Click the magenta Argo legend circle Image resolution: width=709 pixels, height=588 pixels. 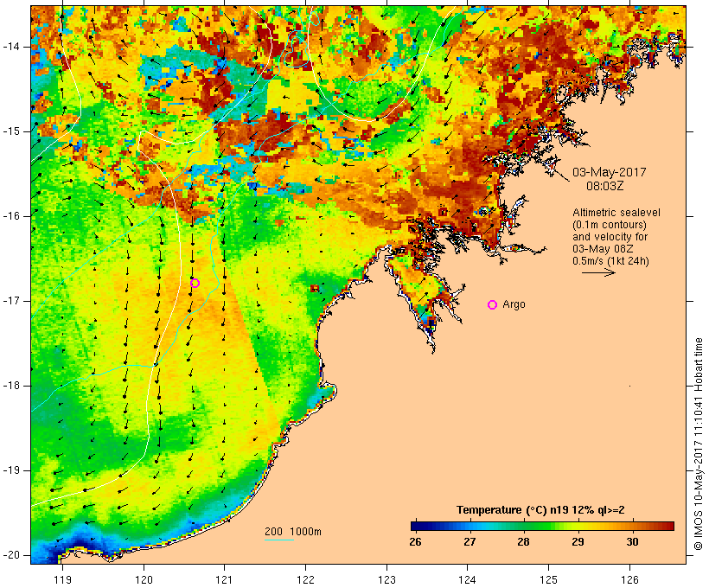tap(493, 305)
